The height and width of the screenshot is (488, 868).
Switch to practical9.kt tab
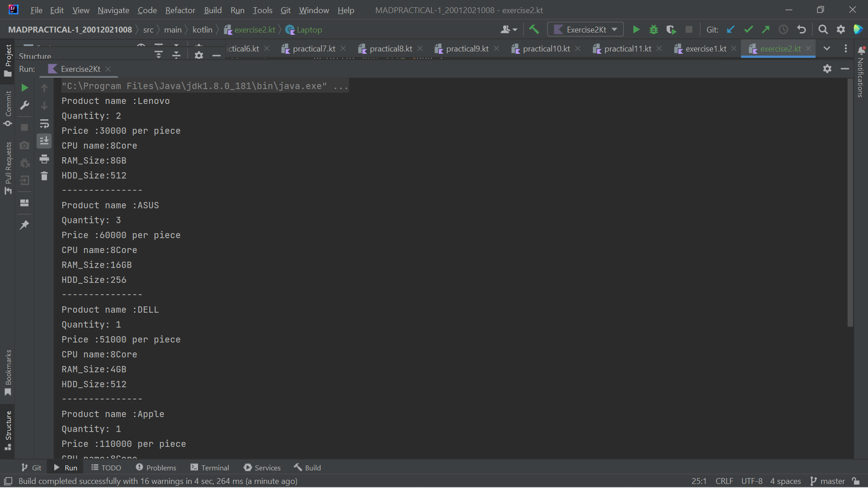[467, 49]
